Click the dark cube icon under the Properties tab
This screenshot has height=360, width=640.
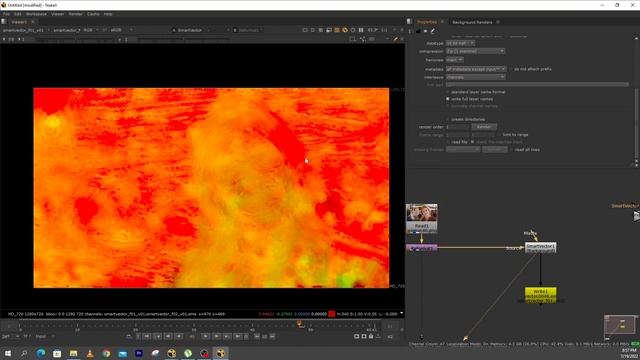pyautogui.click(x=418, y=31)
